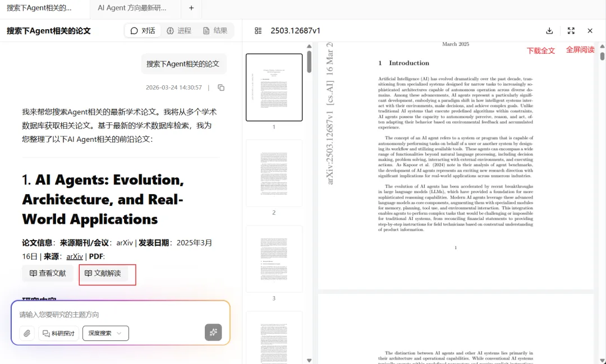Toggle the PDF thumbnail sidebar icon
The width and height of the screenshot is (606, 364).
[258, 30]
